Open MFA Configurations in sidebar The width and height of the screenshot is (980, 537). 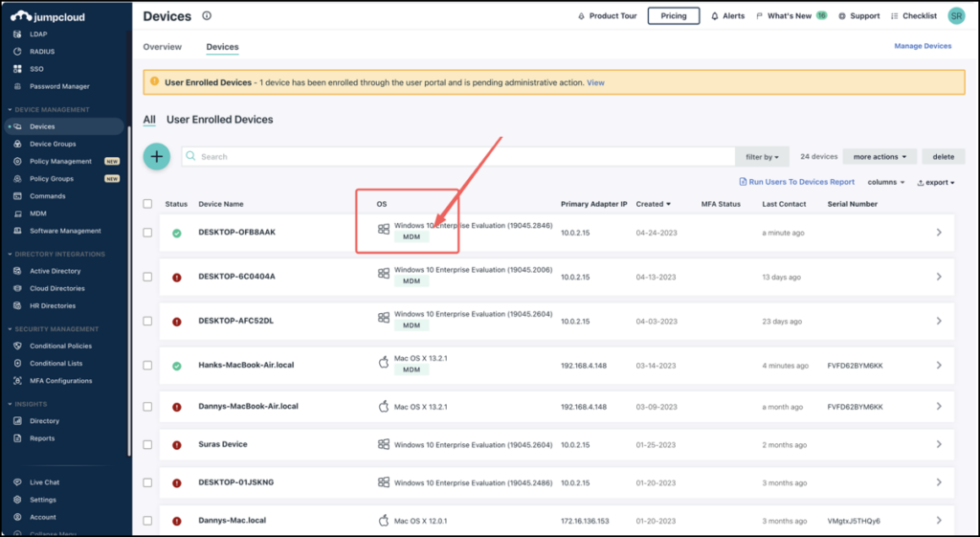(x=60, y=381)
